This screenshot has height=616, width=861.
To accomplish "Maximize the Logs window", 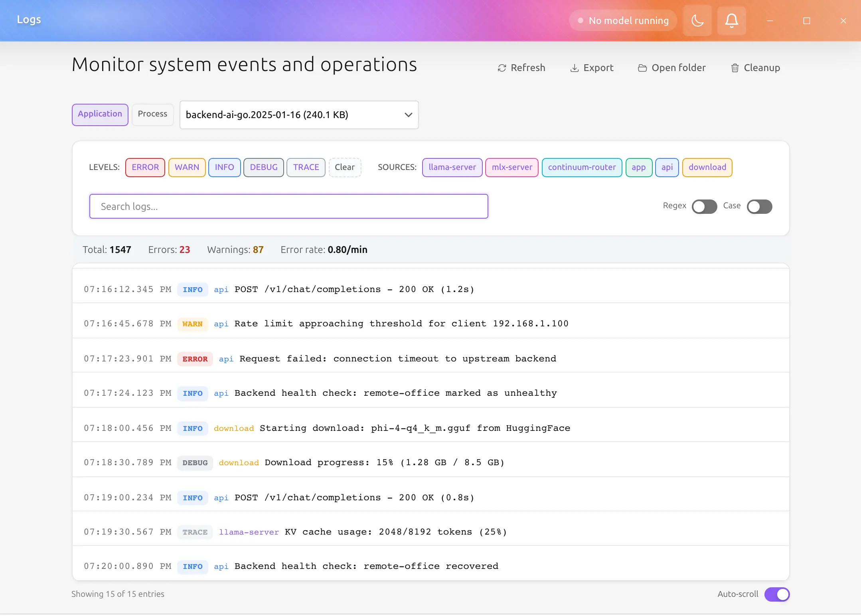I will pos(807,21).
